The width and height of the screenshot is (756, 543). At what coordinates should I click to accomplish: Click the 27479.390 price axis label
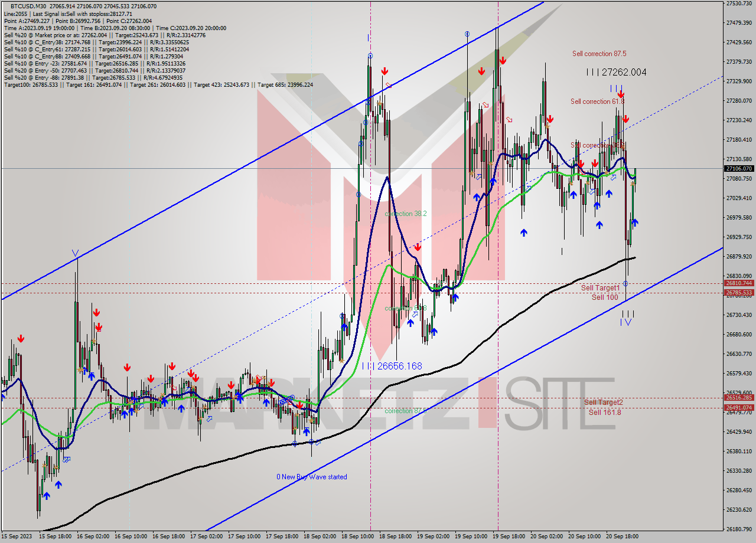(x=739, y=22)
